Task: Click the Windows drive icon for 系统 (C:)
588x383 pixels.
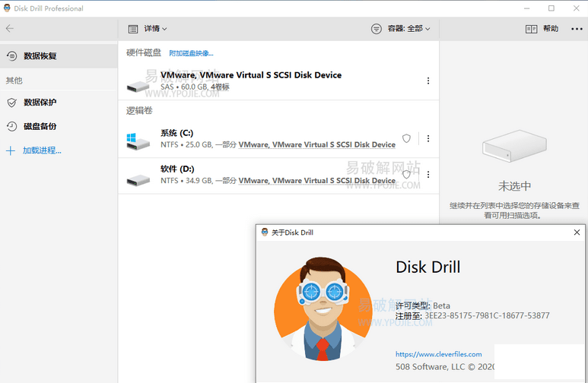Action: (x=138, y=141)
